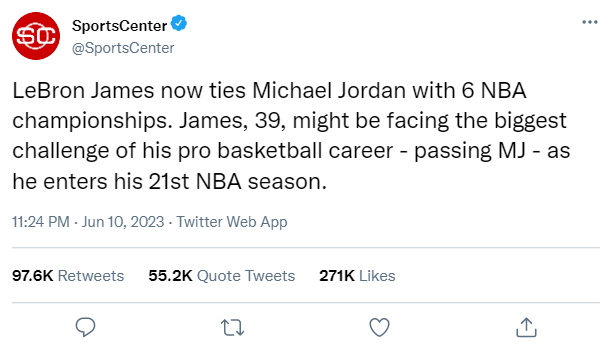Open the three-dot more options menu
This screenshot has width=612, height=364.
pos(590,22)
